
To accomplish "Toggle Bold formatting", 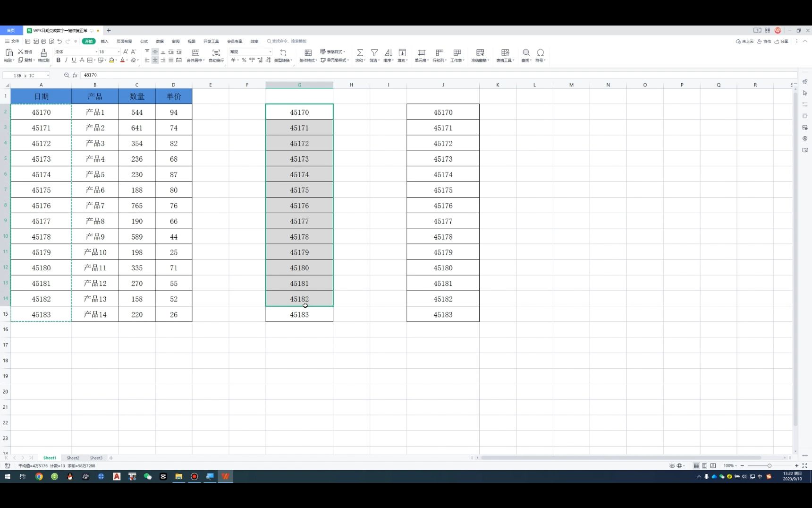I will coord(58,60).
